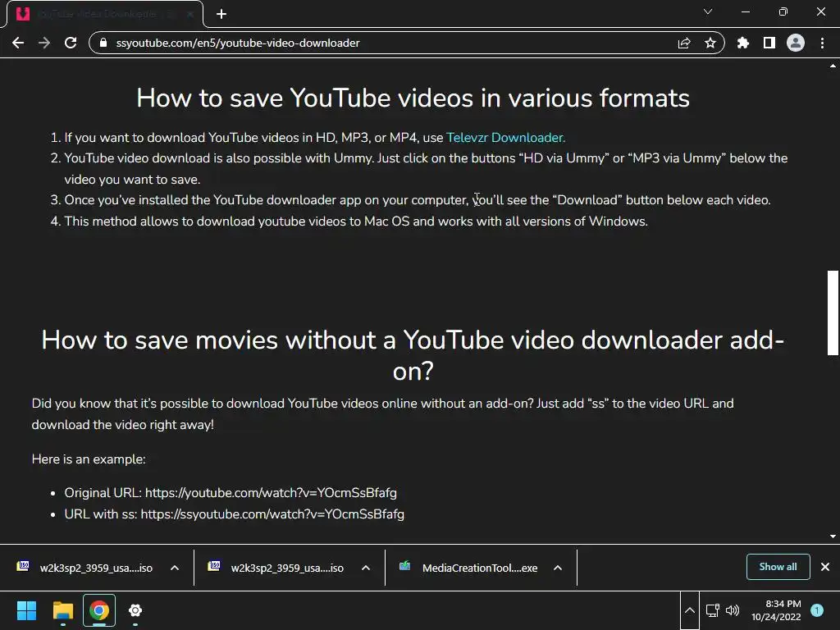The height and width of the screenshot is (630, 840).
Task: Open MediaCreationTool exe download
Action: coord(468,568)
